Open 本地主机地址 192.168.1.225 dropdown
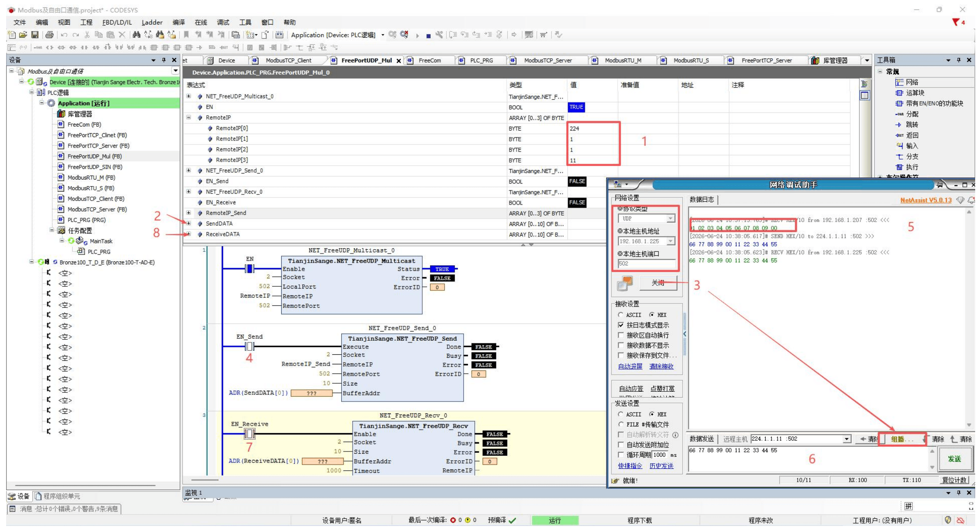The image size is (980, 529). (x=670, y=241)
